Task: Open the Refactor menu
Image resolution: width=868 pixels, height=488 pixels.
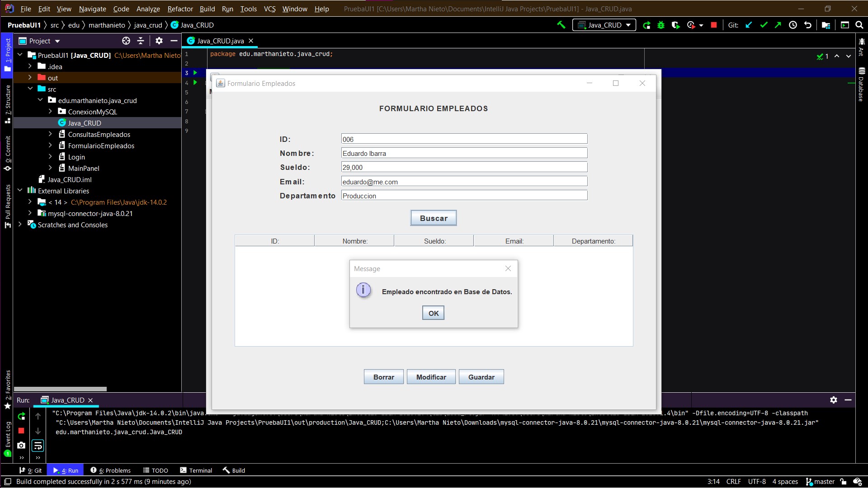Action: [179, 9]
